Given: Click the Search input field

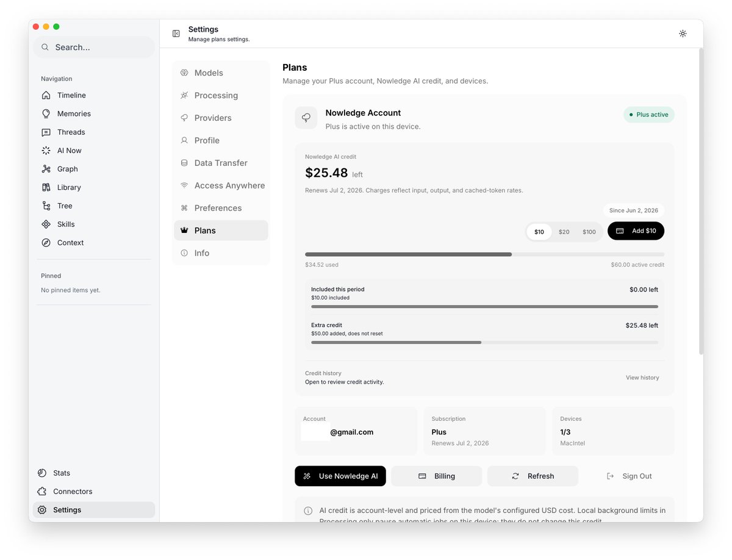Looking at the screenshot, I should [94, 47].
